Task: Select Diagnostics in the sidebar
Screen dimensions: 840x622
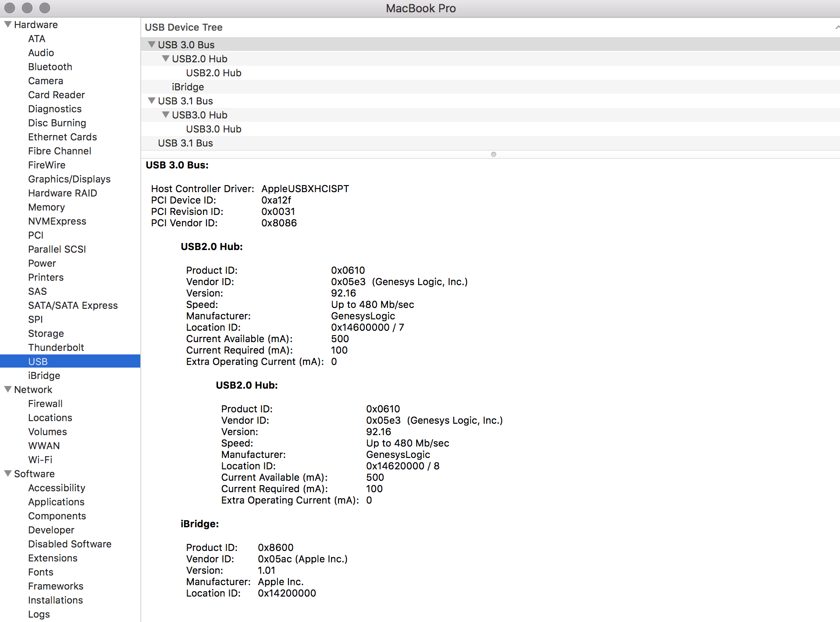Action: click(55, 109)
